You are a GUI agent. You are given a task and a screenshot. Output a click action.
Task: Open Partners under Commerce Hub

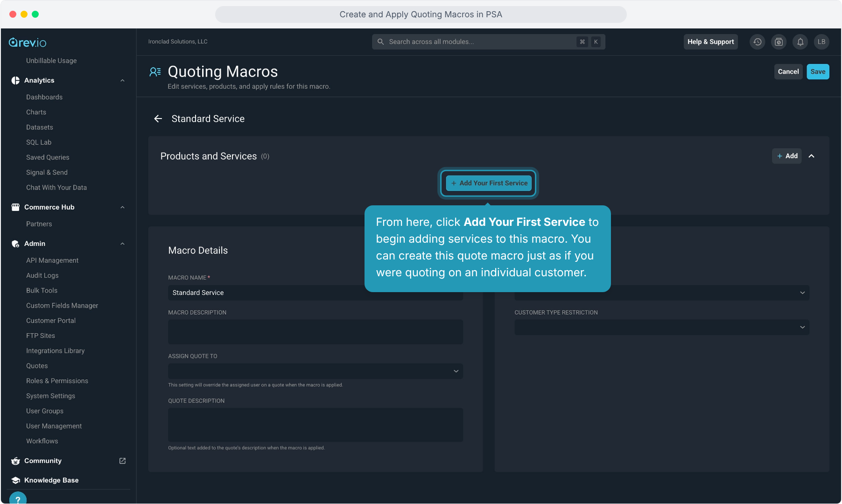coord(39,224)
